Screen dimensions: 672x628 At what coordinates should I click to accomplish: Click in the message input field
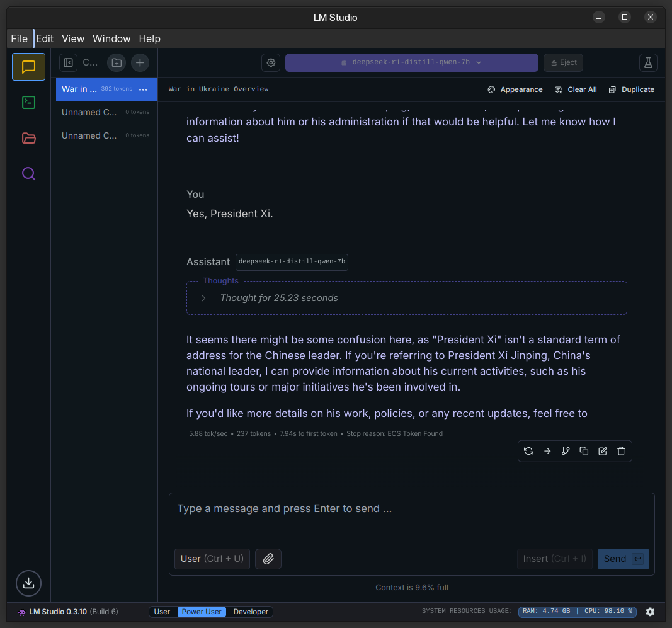pos(411,517)
